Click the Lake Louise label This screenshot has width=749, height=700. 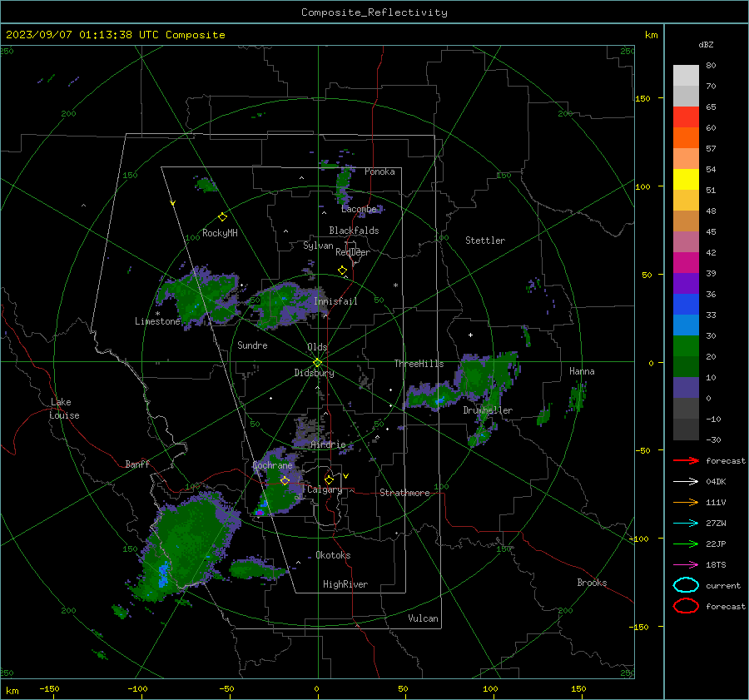click(64, 409)
